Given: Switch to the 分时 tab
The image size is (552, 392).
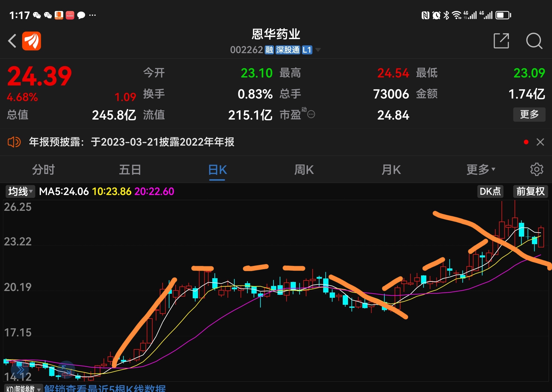Looking at the screenshot, I should pyautogui.click(x=43, y=170).
